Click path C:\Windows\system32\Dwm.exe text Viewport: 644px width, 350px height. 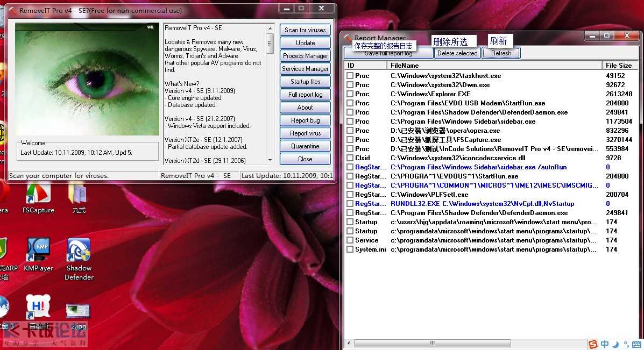point(440,84)
